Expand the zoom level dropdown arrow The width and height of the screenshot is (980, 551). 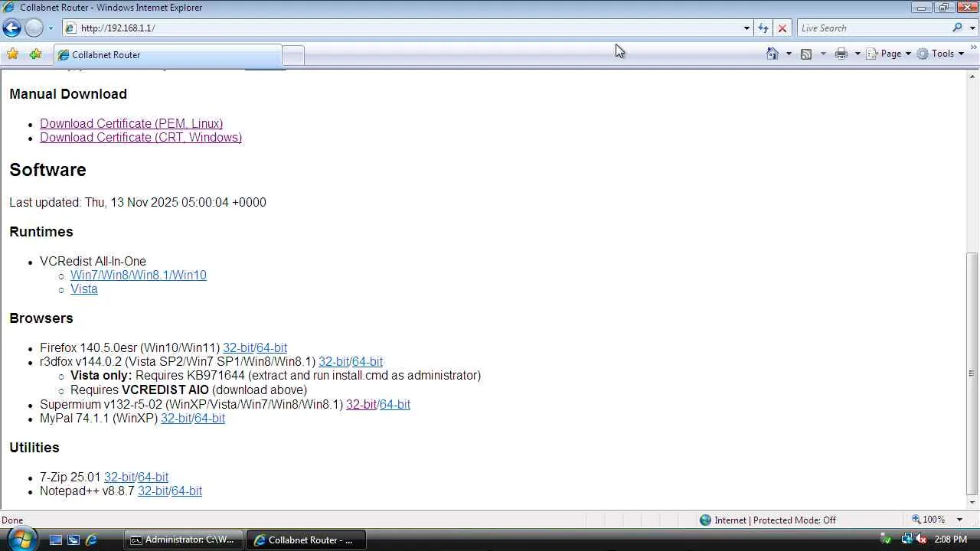coord(959,520)
